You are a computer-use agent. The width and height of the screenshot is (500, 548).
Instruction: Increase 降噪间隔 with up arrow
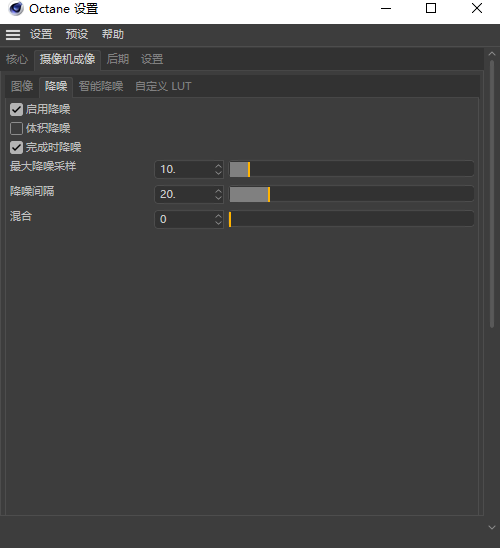click(218, 190)
